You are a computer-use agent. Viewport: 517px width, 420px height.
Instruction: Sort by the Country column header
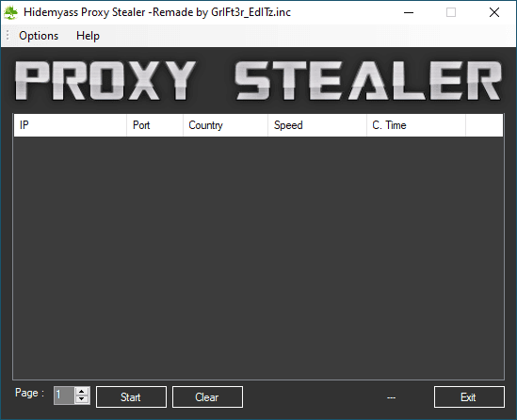[x=225, y=125]
